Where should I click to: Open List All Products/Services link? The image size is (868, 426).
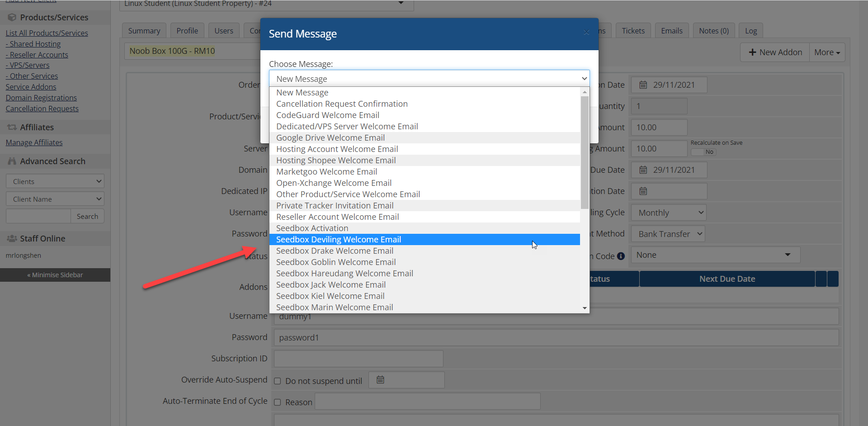[x=47, y=33]
